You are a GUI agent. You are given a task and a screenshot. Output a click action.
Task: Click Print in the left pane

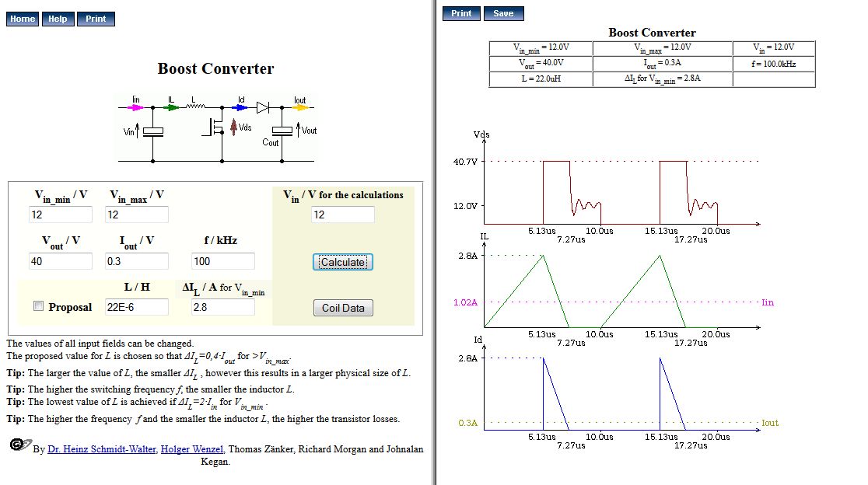click(x=96, y=19)
